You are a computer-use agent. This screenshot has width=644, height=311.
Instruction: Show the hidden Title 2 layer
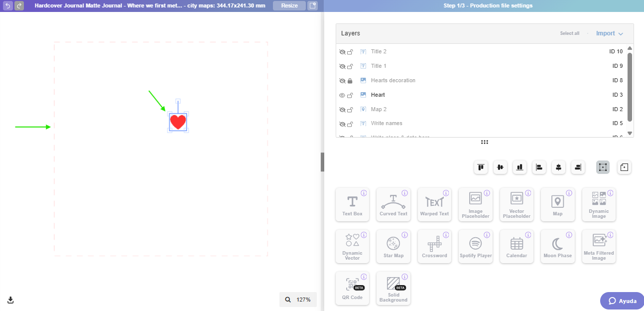tap(343, 51)
